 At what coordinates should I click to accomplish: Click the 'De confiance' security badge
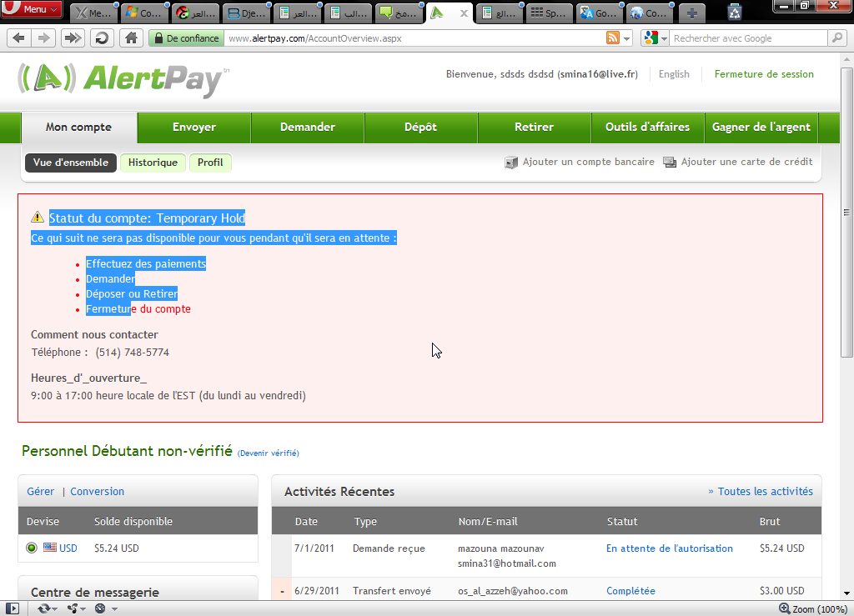(187, 38)
